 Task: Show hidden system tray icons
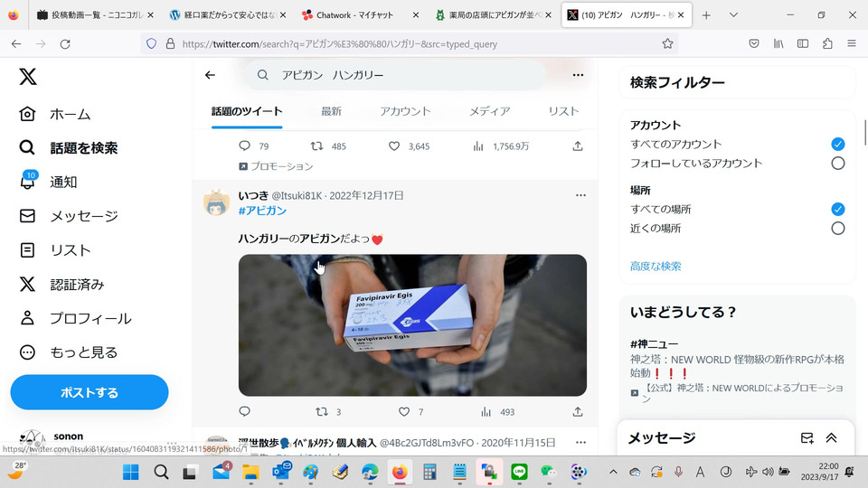pos(613,472)
